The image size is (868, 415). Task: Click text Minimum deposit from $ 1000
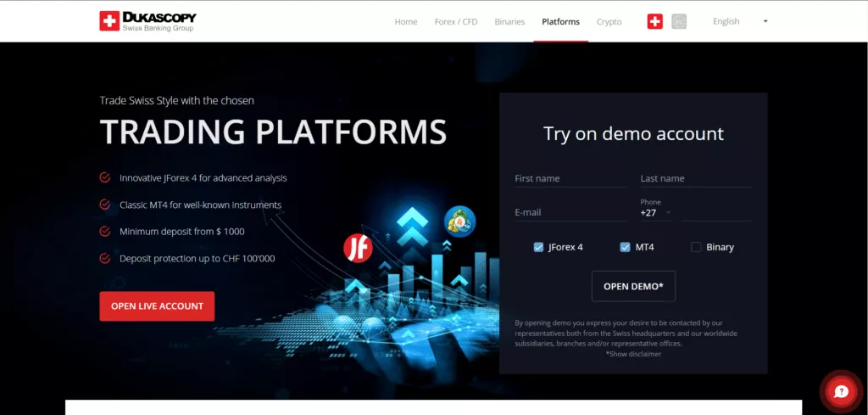pos(182,231)
